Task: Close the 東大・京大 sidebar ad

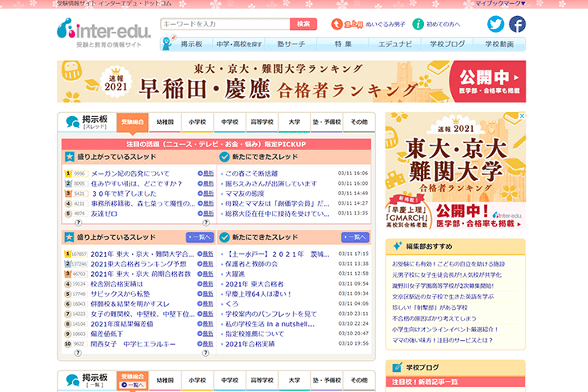Action: [x=522, y=116]
